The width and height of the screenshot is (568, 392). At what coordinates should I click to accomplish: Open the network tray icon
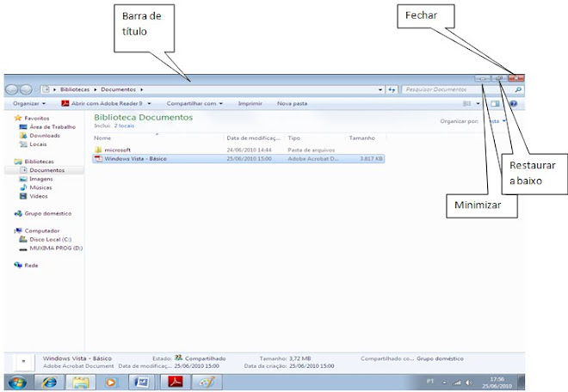[x=457, y=383]
